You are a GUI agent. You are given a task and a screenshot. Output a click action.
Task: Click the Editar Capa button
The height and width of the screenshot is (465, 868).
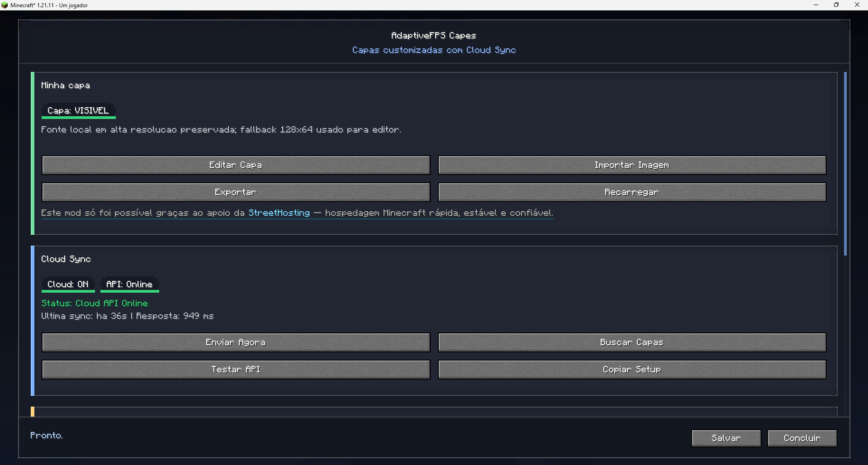[236, 165]
